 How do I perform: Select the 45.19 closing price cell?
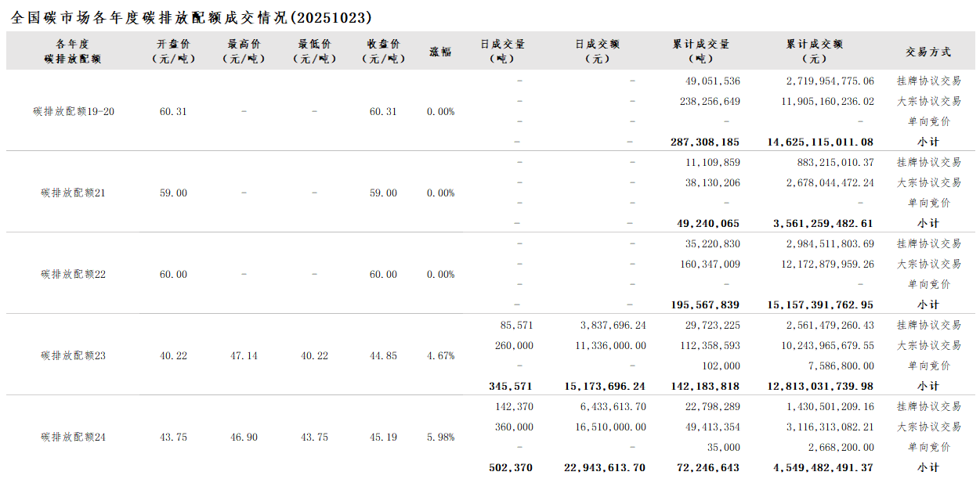pos(383,437)
